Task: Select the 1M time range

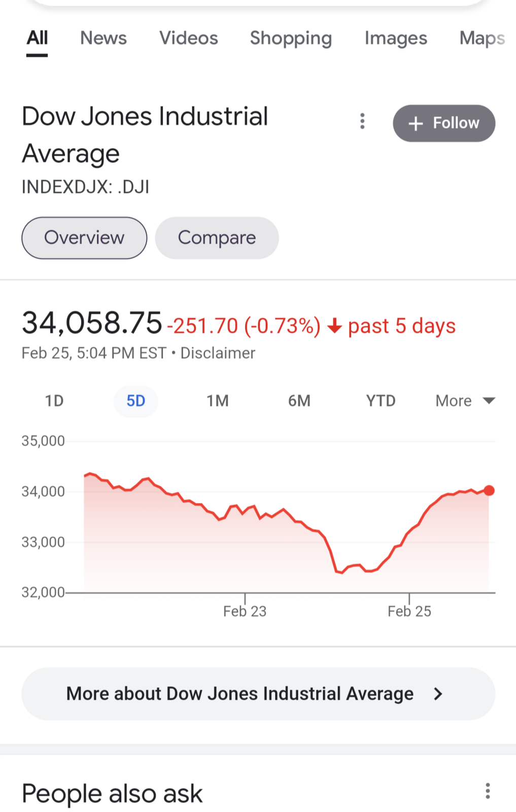Action: (218, 401)
